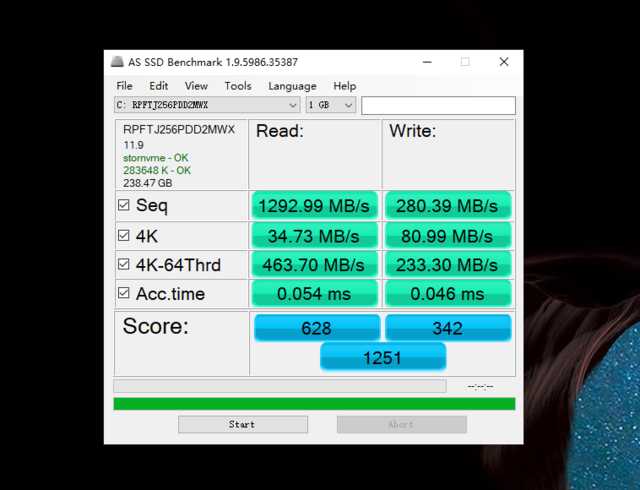640x490 pixels.
Task: Minimize the AS SSD Benchmark window
Action: (427, 62)
